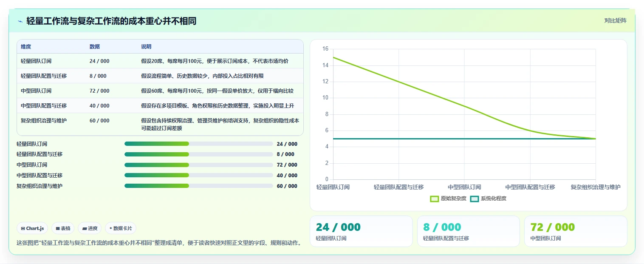Click the 40 / 000 progress value

point(287,176)
